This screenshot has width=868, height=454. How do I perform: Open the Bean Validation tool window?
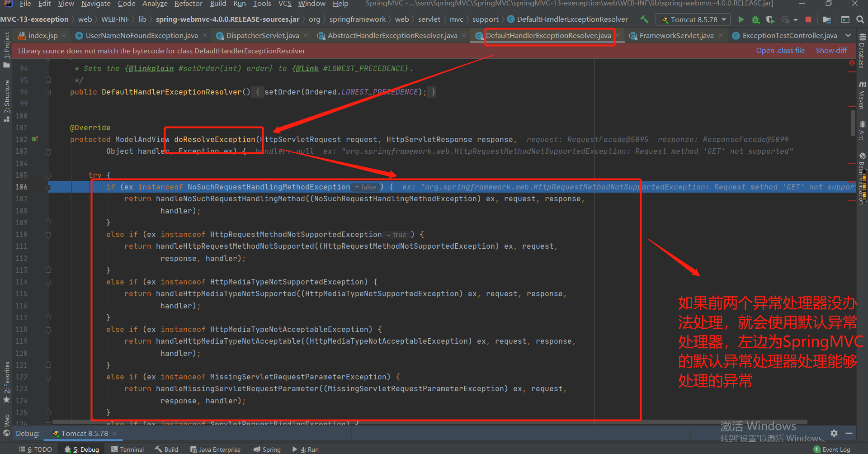[862, 179]
